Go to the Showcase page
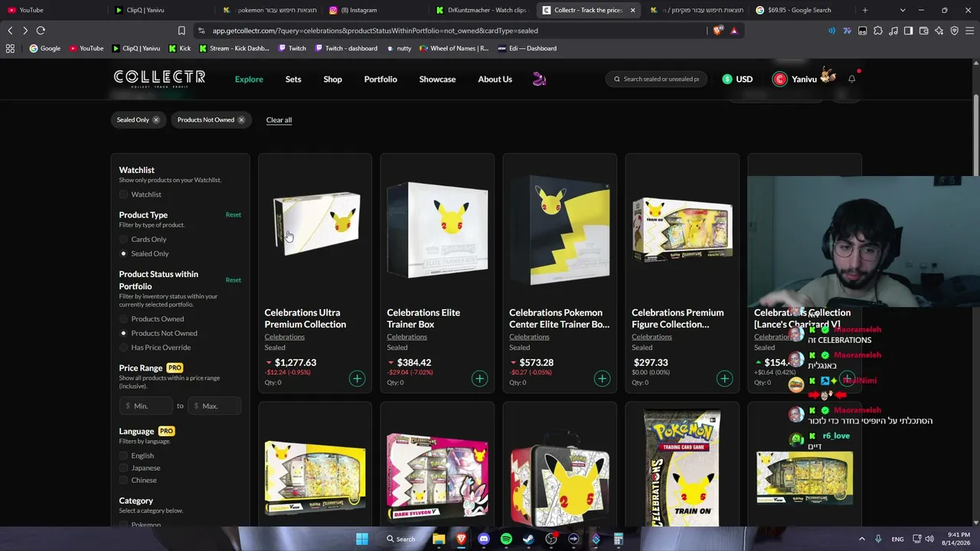The width and height of the screenshot is (980, 551). [437, 79]
